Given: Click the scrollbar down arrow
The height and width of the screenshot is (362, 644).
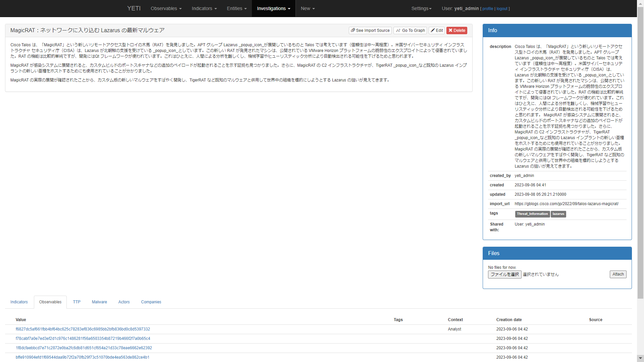Looking at the screenshot, I should (640, 358).
